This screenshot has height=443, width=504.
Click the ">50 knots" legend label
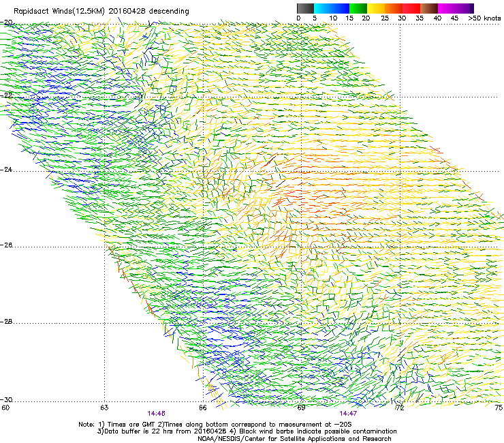coord(484,18)
